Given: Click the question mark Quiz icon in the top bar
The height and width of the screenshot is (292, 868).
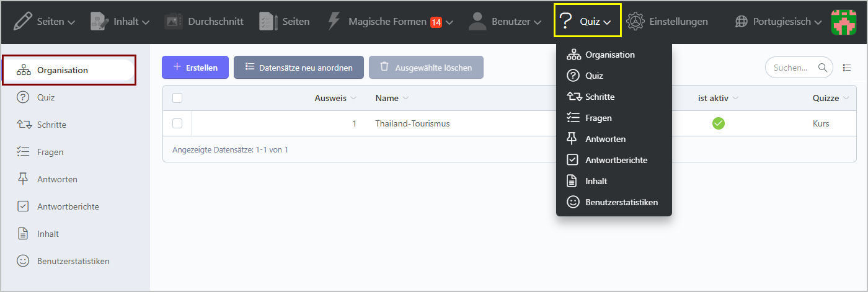Looking at the screenshot, I should (565, 21).
